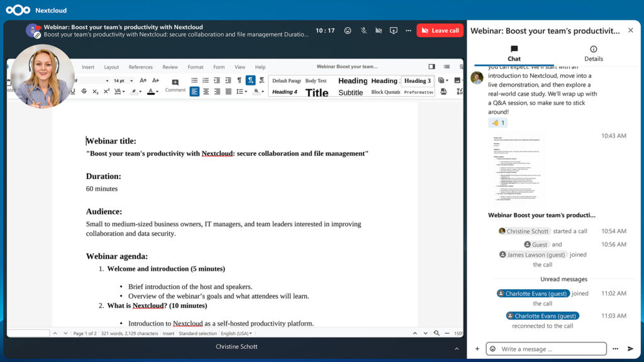Click in the Write a message field
The image size is (644, 362).
546,348
